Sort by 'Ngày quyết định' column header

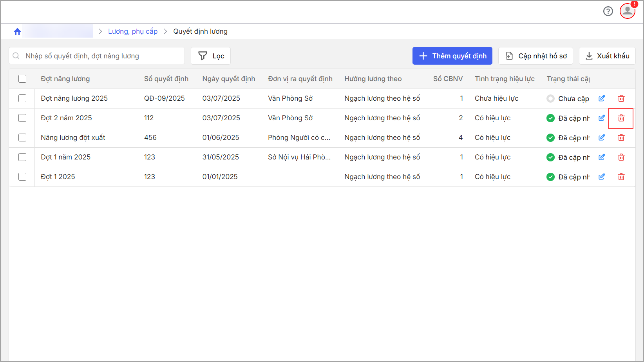click(228, 79)
